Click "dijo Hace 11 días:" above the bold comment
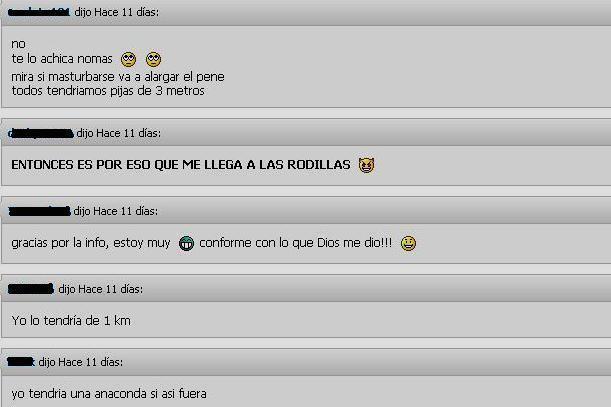The width and height of the screenshot is (611, 407). [x=118, y=133]
